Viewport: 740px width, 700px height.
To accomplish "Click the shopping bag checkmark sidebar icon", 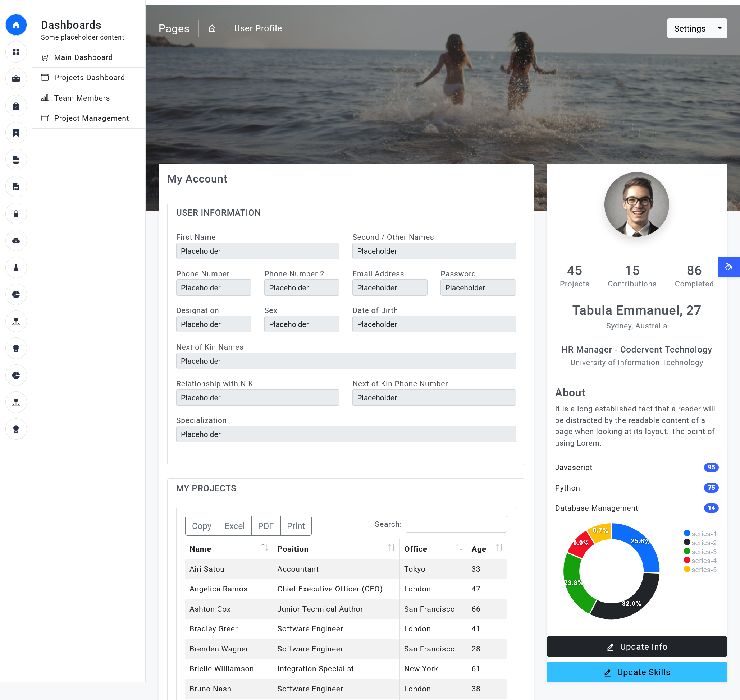I will click(x=16, y=106).
